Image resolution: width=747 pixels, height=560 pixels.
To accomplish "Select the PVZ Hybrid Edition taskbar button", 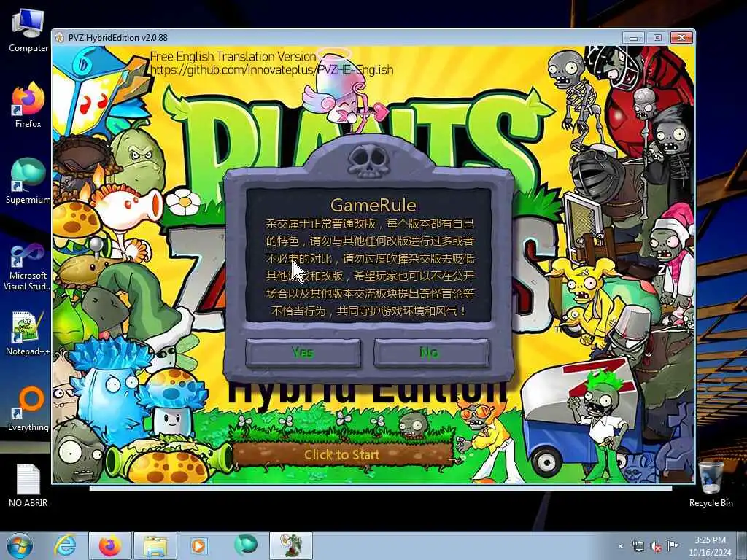I will [x=291, y=545].
